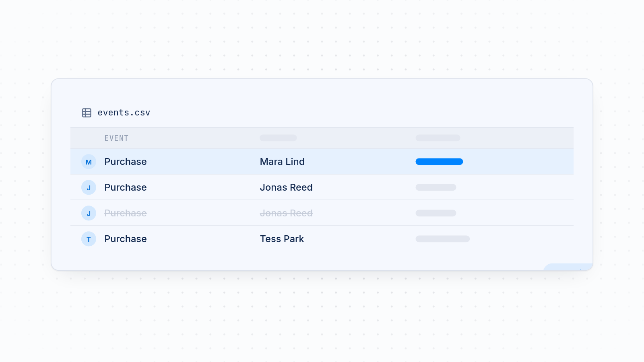This screenshot has width=644, height=362.
Task: Click the middle placeholder column header
Action: point(278,138)
